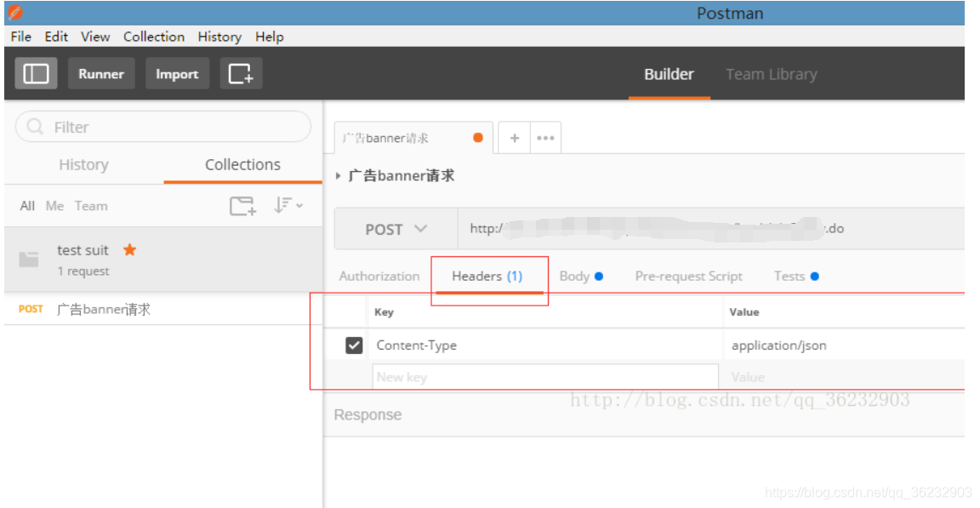Expand the 广告banner请求 description triangle

coord(338,175)
